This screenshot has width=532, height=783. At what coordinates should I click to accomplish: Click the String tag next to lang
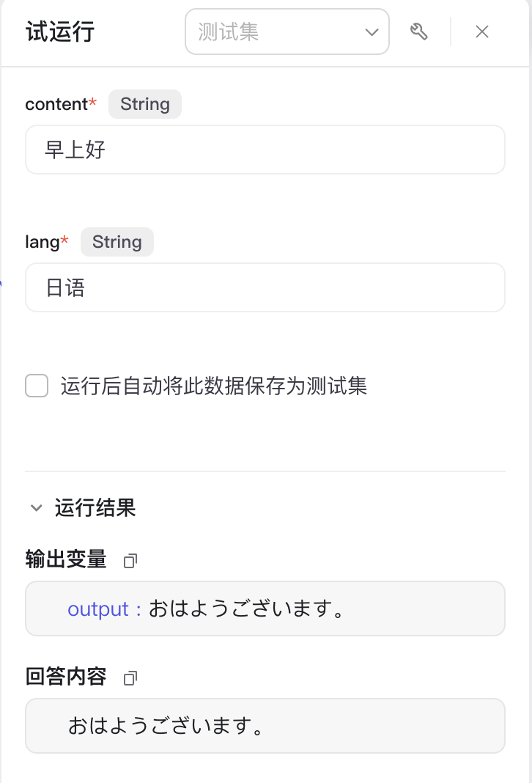[117, 242]
